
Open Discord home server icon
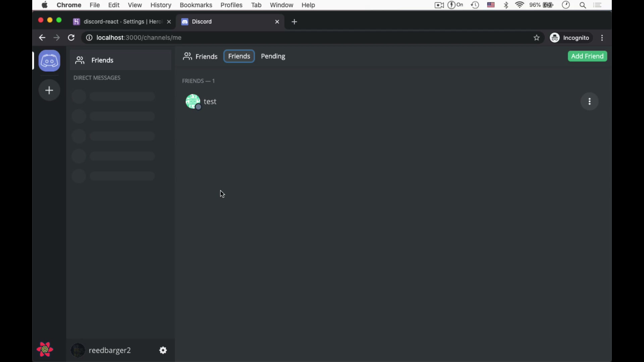tap(49, 61)
